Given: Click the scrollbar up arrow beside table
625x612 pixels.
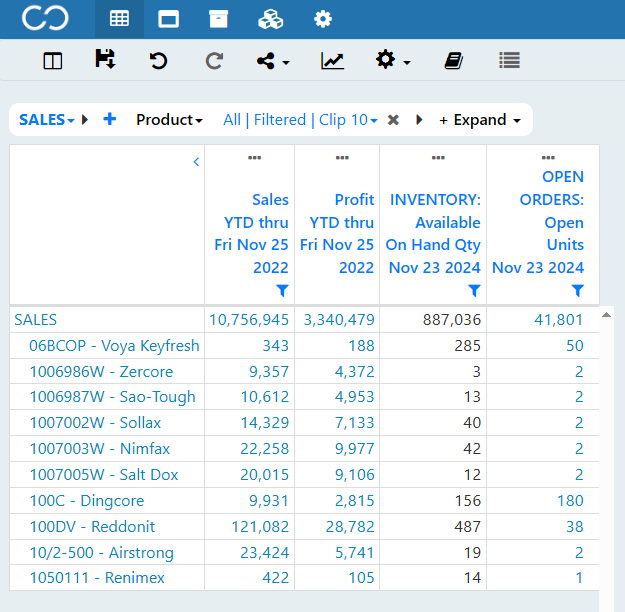Looking at the screenshot, I should (x=606, y=315).
